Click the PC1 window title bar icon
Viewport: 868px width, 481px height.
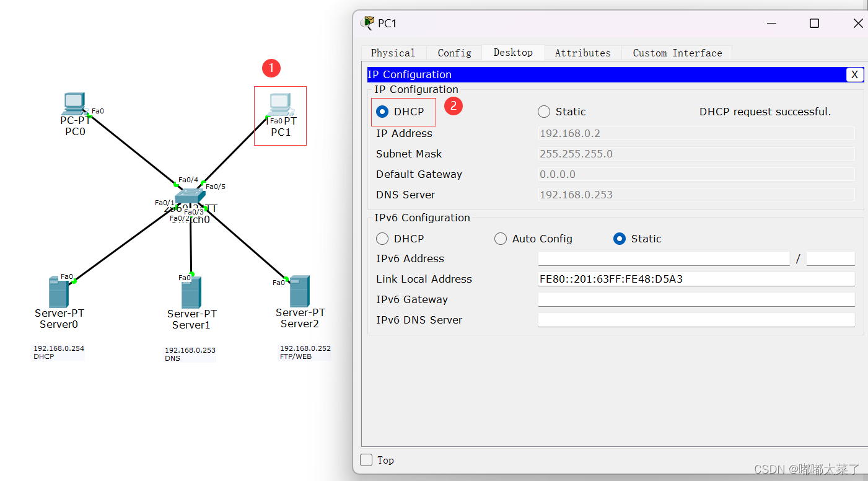coord(368,23)
